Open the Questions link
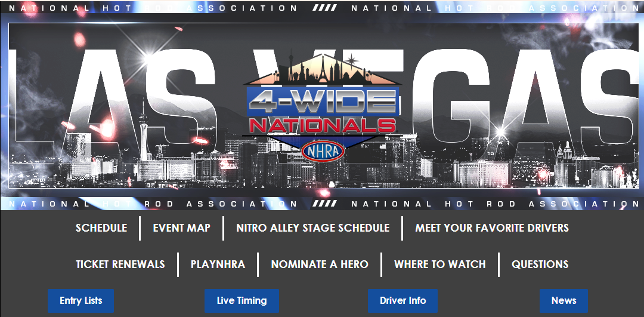The width and height of the screenshot is (644, 317). (x=540, y=264)
